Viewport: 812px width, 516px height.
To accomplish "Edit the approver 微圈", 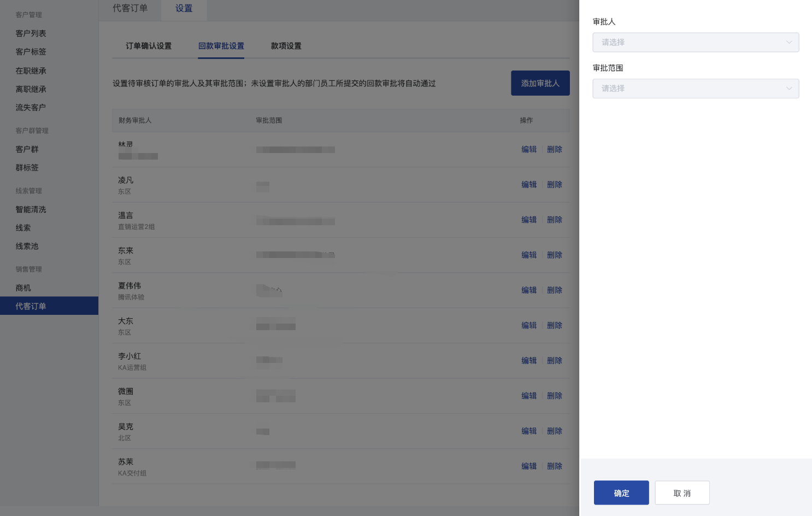I will [529, 396].
